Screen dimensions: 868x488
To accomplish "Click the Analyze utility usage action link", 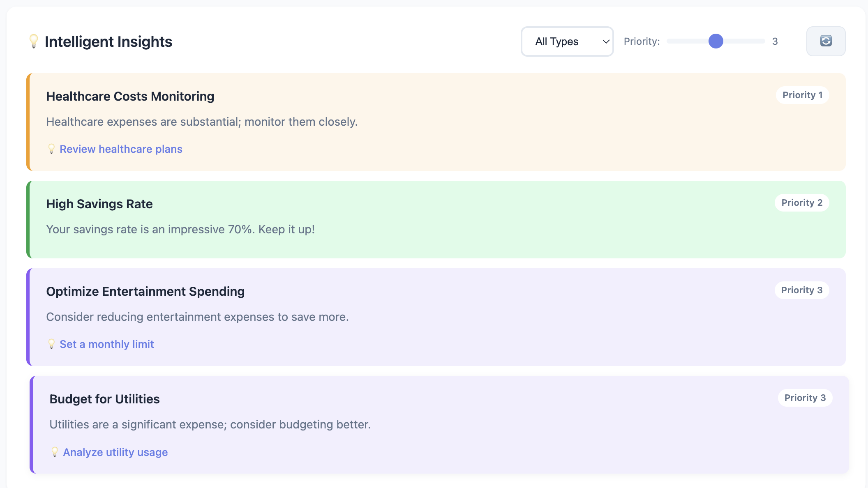I will tap(115, 452).
